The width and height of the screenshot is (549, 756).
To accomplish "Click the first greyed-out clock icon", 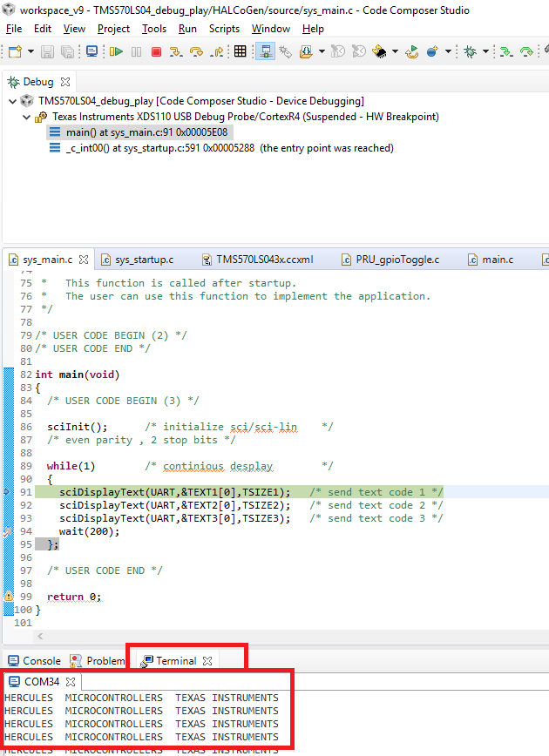I will (338, 51).
